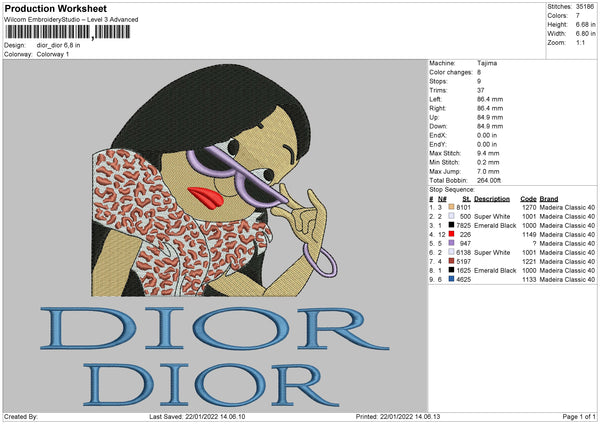Click the 'Created By:' footer label
Screen dimensions: 600x424
tap(21, 417)
